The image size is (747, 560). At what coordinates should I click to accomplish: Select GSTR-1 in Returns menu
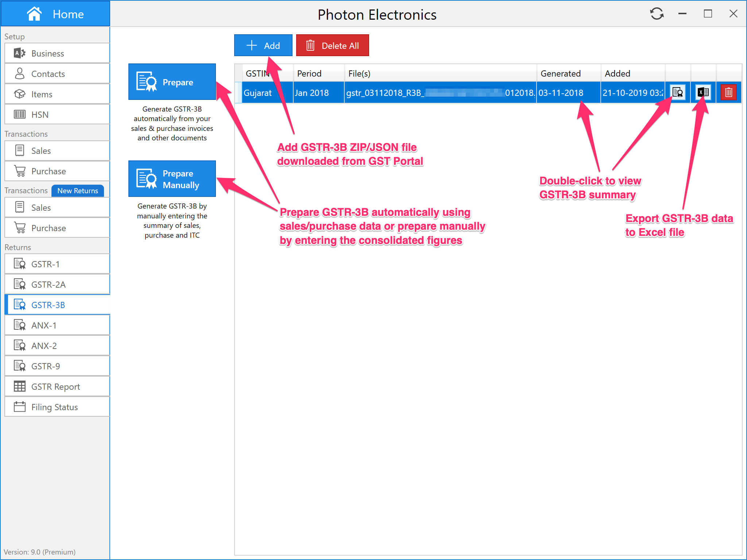pos(57,264)
